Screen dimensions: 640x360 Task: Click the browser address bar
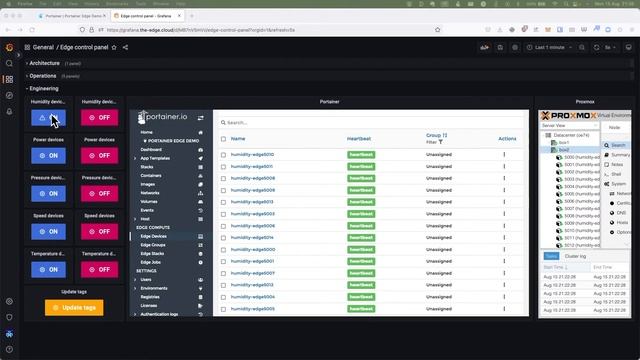click(x=261, y=30)
